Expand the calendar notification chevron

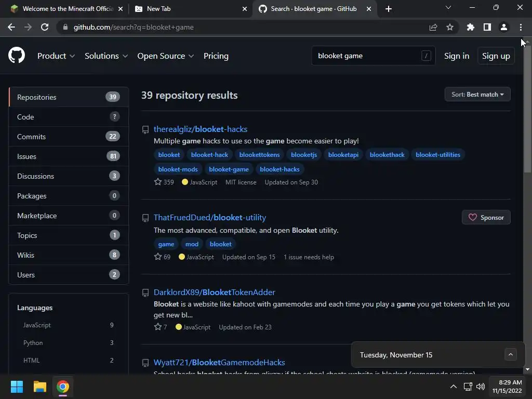(x=510, y=354)
